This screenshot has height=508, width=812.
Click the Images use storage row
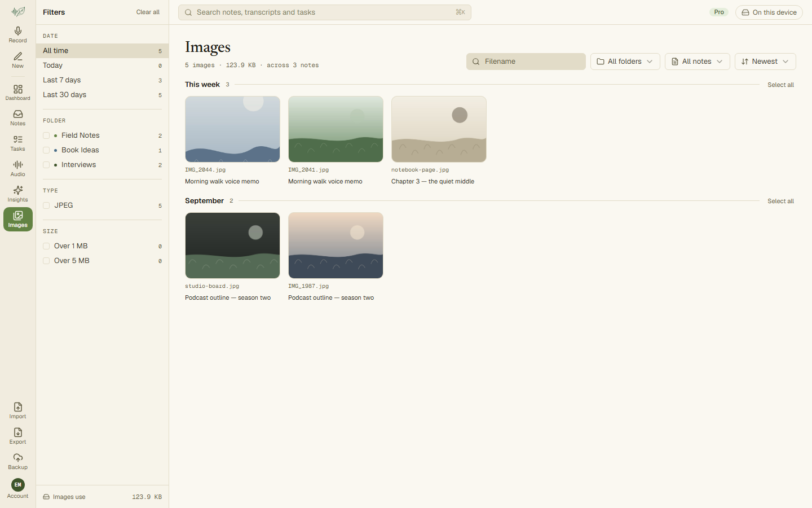coord(102,497)
